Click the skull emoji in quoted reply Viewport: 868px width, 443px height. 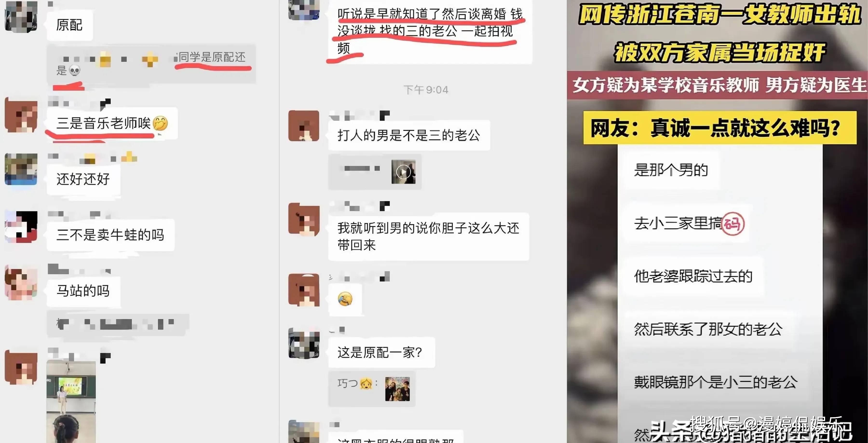click(x=75, y=71)
